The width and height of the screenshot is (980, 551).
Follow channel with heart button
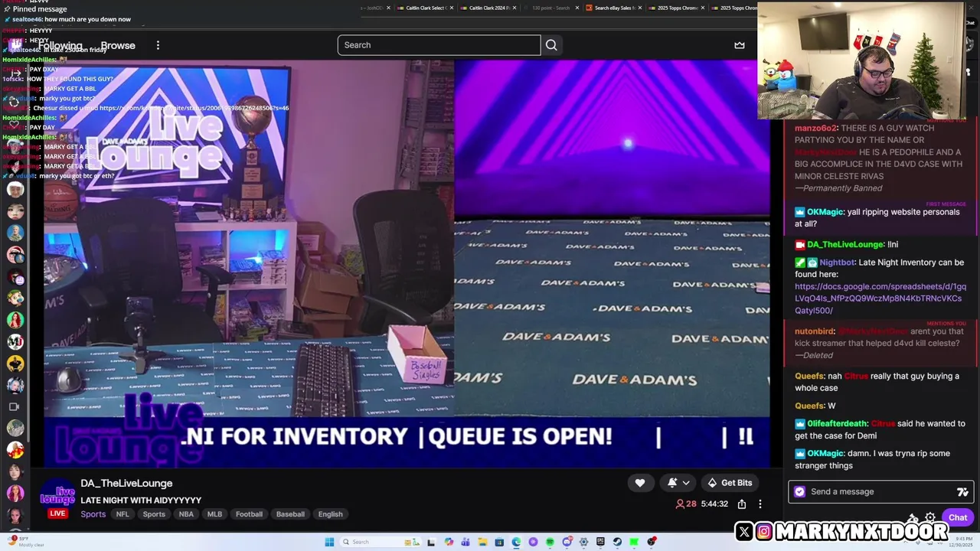pos(640,483)
